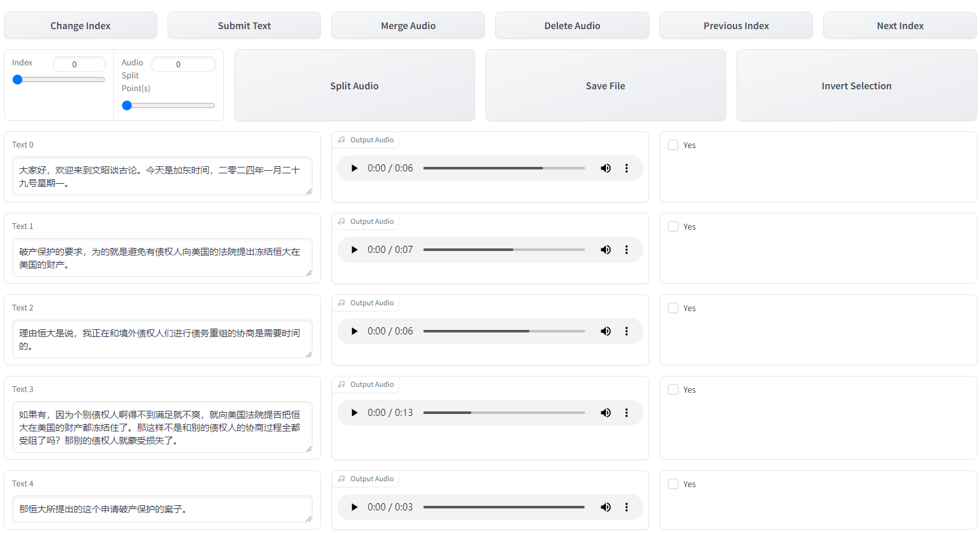Image resolution: width=980 pixels, height=533 pixels.
Task: Open the three-dot menu for Text 3 audio
Action: pyautogui.click(x=626, y=413)
